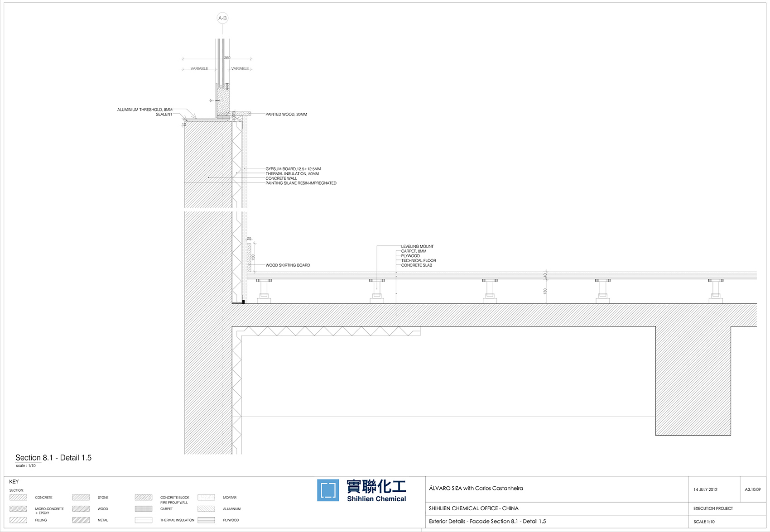The height and width of the screenshot is (532, 770).
Task: Click the 'Section 8.1 - Detail 1.5' drawing title
Action: point(53,458)
